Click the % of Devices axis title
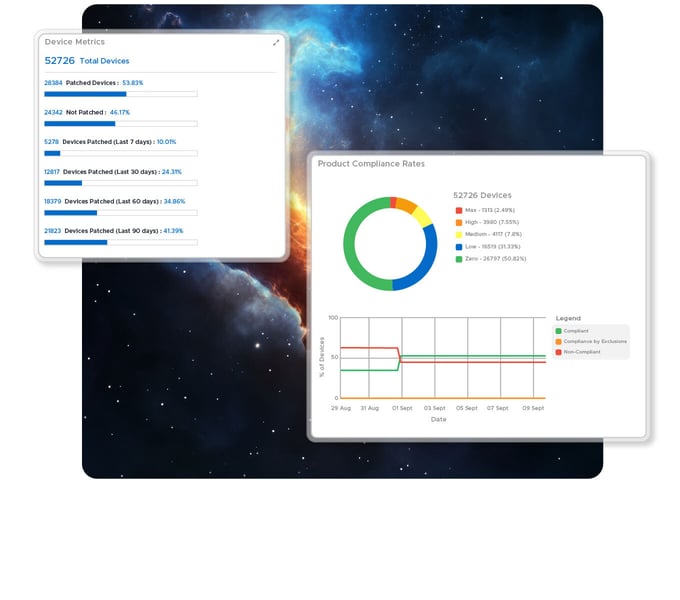The image size is (680, 600). click(x=322, y=357)
